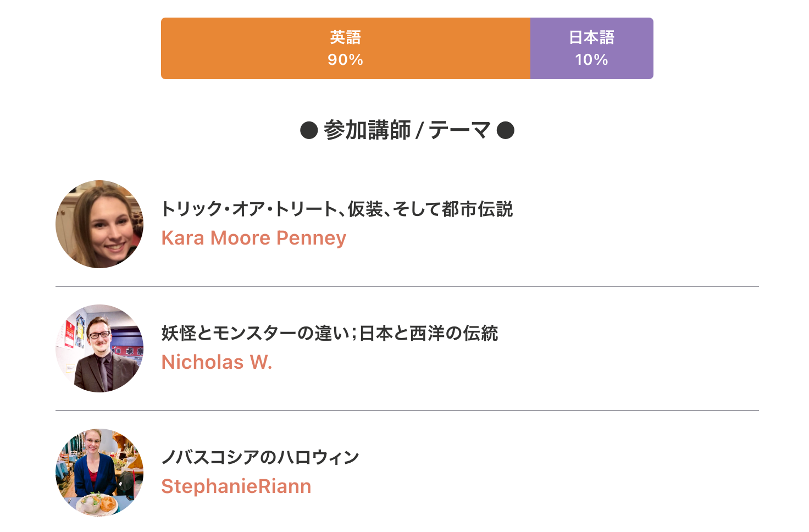The width and height of the screenshot is (809, 532).
Task: Click the トリック・オア・トリート topic title
Action: point(336,209)
